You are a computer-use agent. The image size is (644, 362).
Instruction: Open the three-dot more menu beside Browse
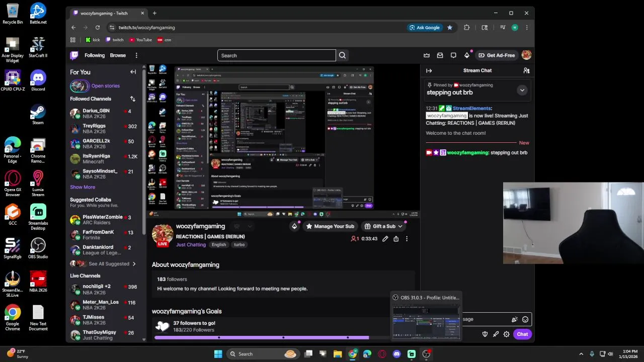[136, 55]
